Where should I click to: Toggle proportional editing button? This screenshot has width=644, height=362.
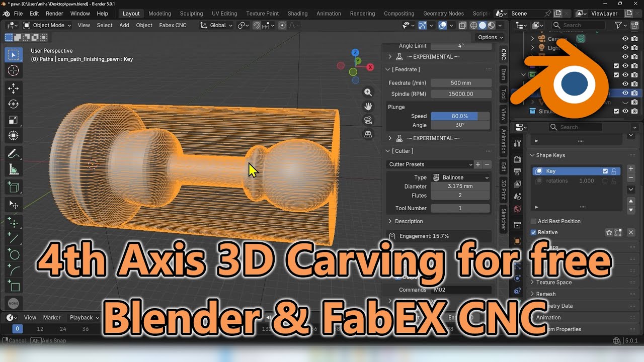tap(282, 25)
